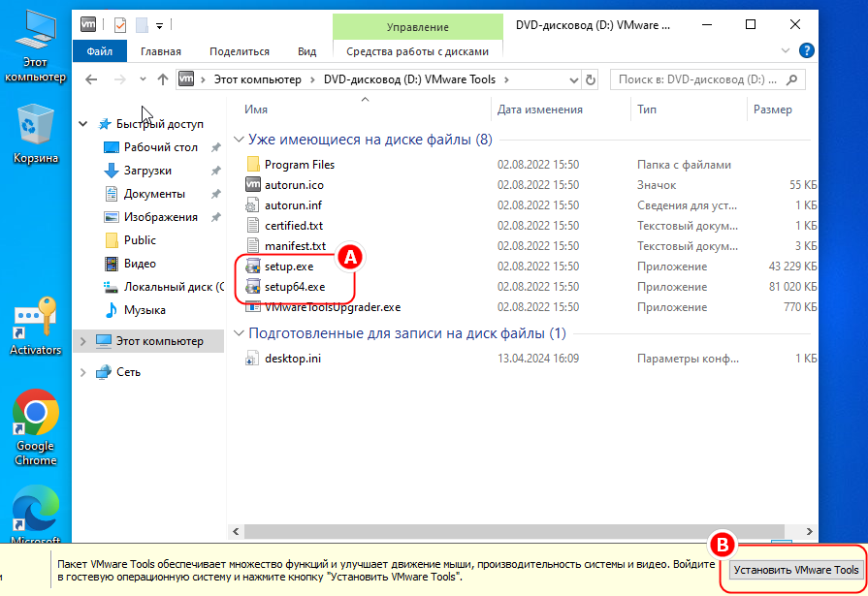
Task: Open the Файл menu
Action: click(x=100, y=51)
